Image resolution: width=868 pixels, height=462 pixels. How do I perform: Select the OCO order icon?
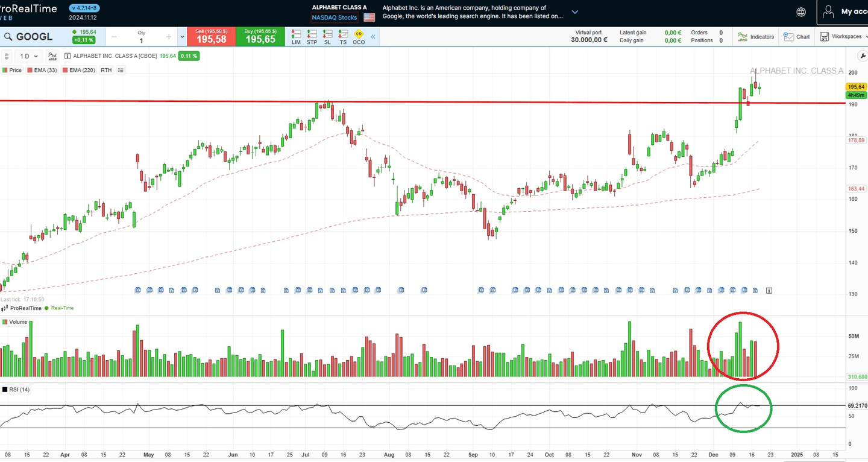359,37
